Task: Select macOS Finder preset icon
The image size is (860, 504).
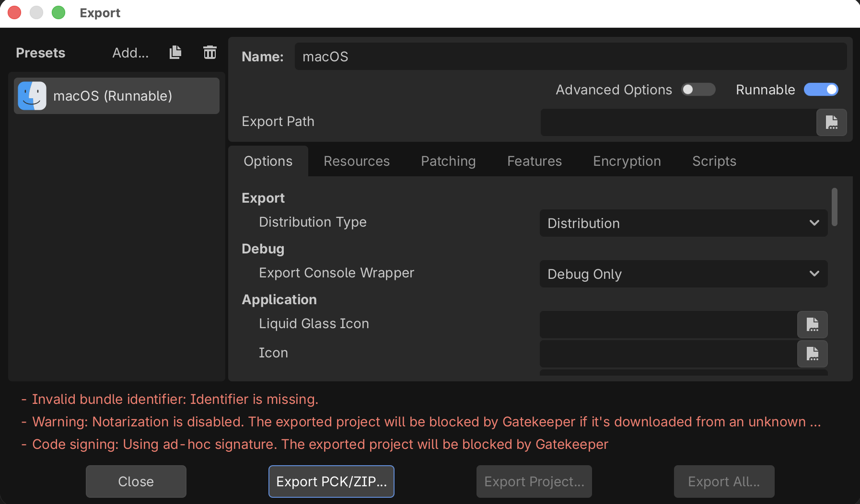Action: [x=32, y=96]
